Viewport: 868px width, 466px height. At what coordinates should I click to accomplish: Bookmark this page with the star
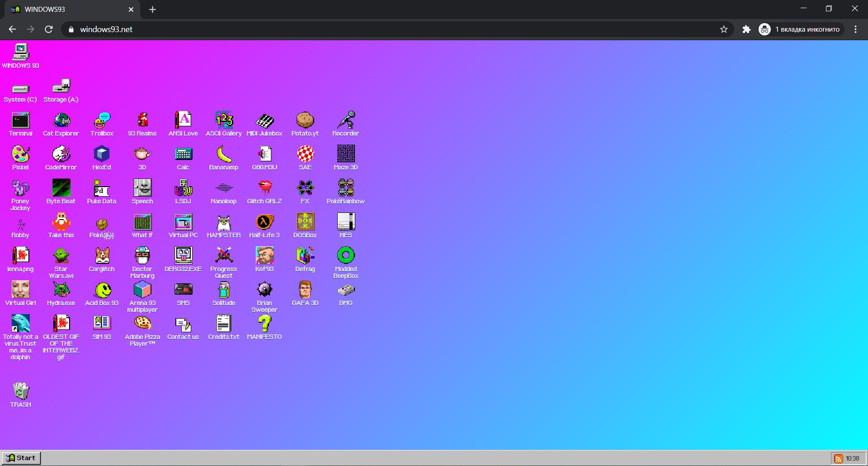click(724, 29)
